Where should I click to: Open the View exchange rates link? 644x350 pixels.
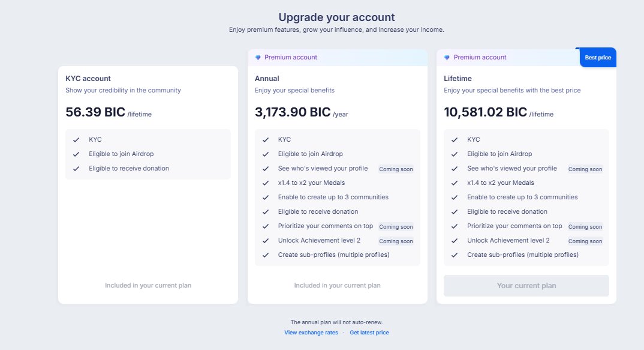pos(311,333)
